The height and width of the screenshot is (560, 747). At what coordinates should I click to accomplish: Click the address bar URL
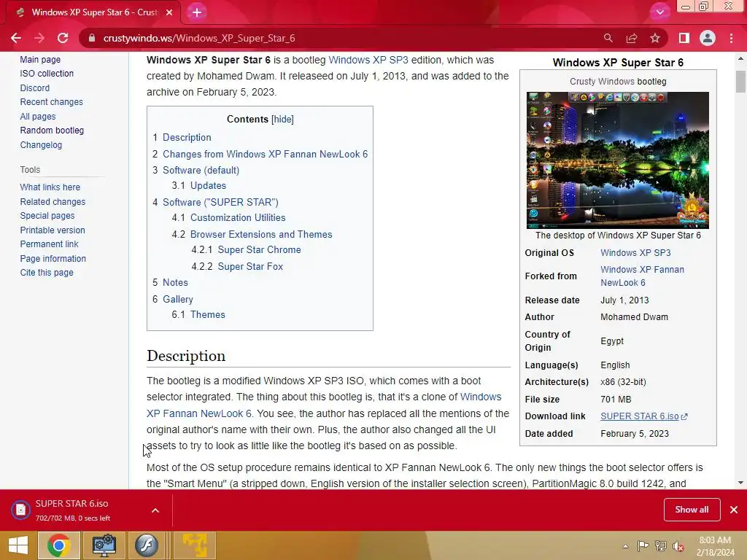199,38
